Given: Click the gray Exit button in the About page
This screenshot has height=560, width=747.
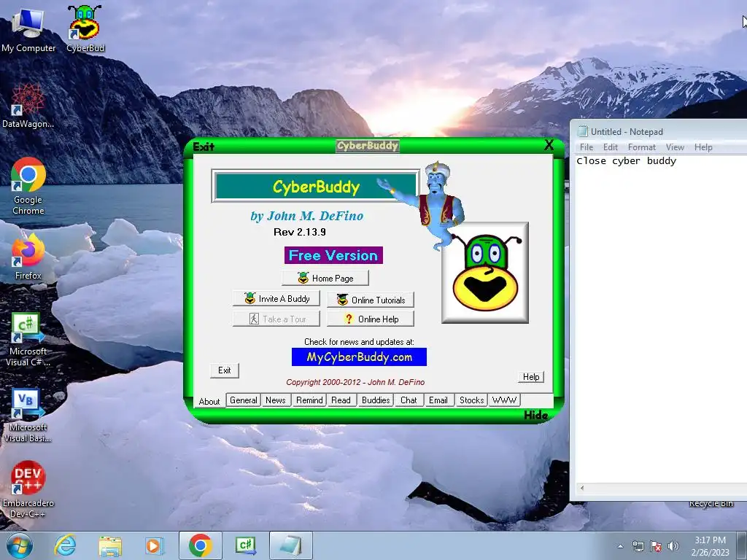Looking at the screenshot, I should 225,370.
